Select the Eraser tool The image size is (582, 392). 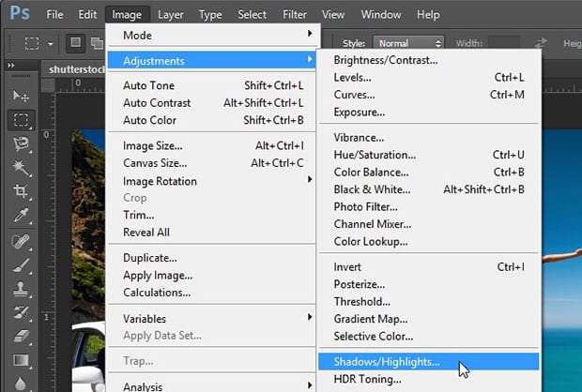(x=21, y=337)
